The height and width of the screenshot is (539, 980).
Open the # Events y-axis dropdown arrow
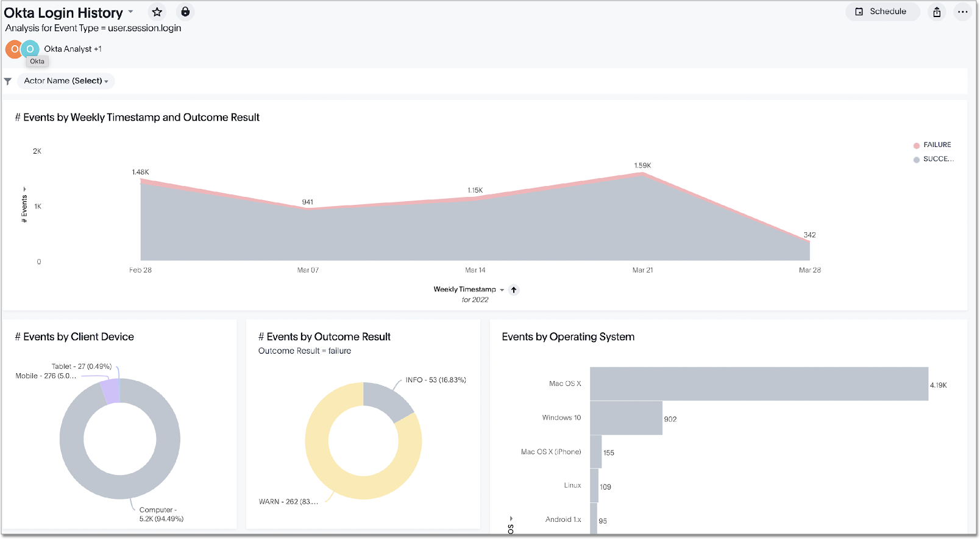24,189
